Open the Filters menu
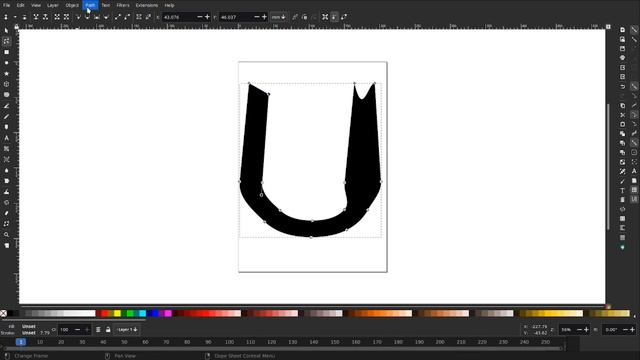640x360 pixels. tap(122, 5)
